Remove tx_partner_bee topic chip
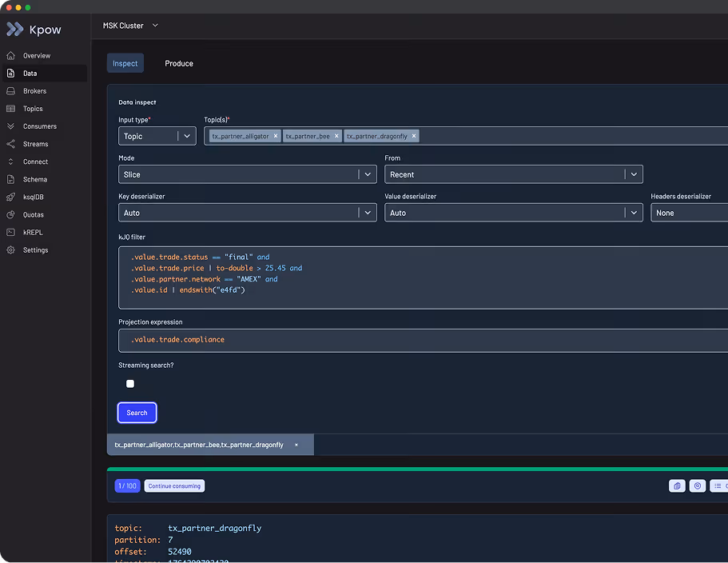This screenshot has width=728, height=563. (x=336, y=136)
